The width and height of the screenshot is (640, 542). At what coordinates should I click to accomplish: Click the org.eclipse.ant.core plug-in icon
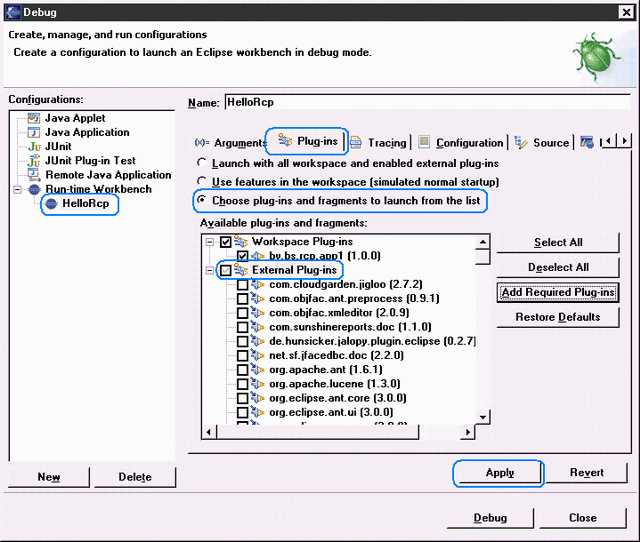coord(258,398)
